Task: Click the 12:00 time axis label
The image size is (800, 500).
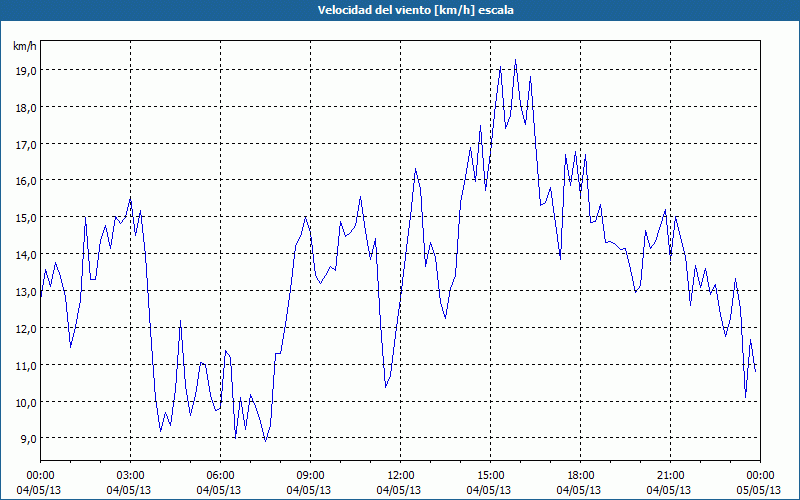Action: (x=399, y=476)
